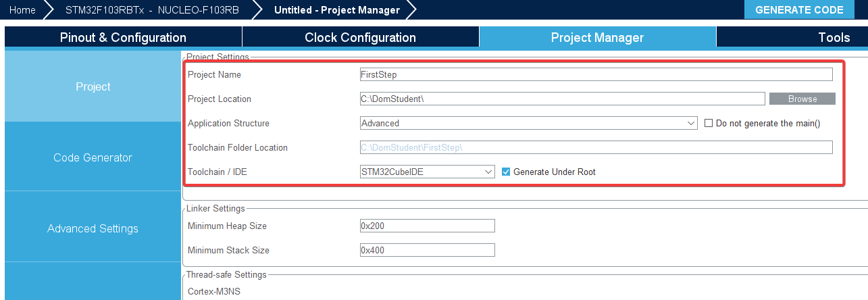
Task: Go to Home breadcrumb
Action: point(22,9)
